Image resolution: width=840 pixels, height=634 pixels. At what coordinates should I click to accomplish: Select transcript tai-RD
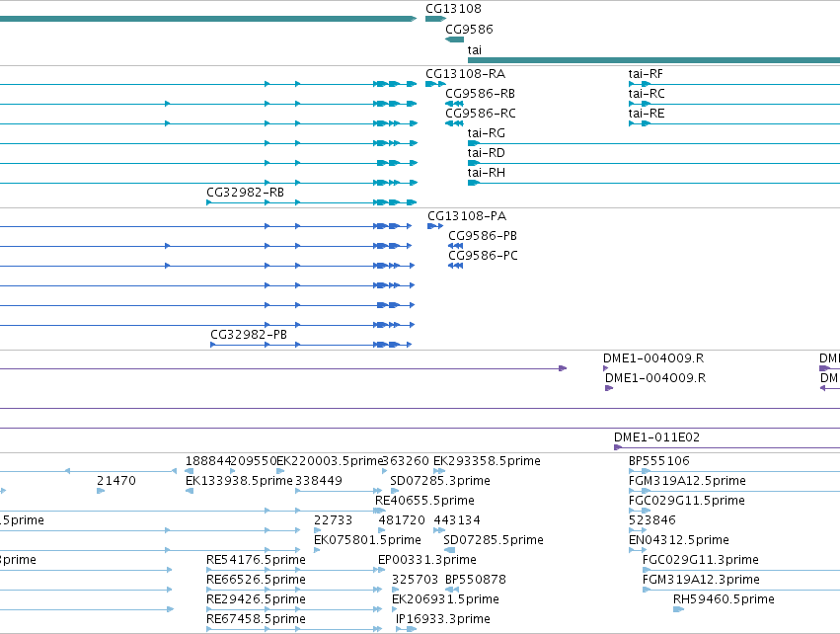click(x=486, y=153)
